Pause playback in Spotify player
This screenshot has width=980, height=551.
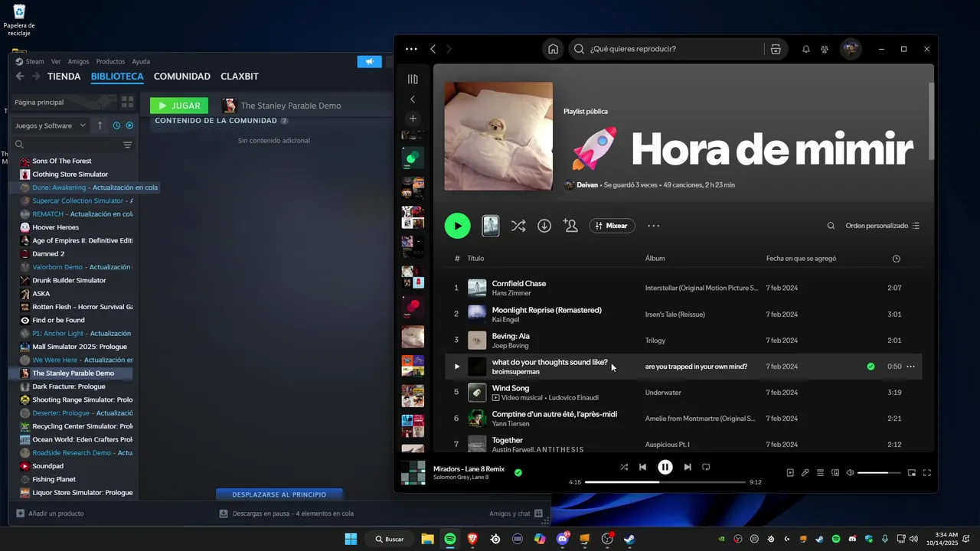665,467
